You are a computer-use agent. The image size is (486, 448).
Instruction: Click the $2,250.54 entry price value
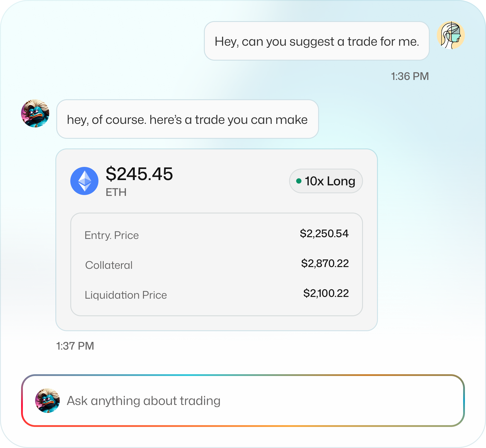pyautogui.click(x=324, y=234)
